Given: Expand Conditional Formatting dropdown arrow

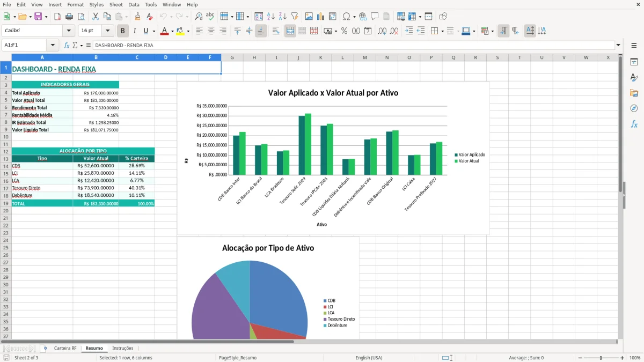Looking at the screenshot, I should point(492,31).
